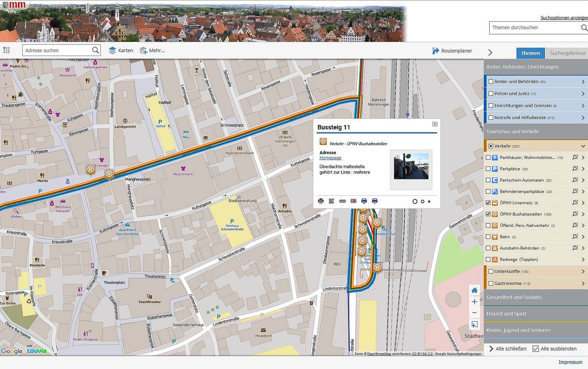The image size is (588, 369).
Task: Open the red DB rail icon
Action: [353, 201]
